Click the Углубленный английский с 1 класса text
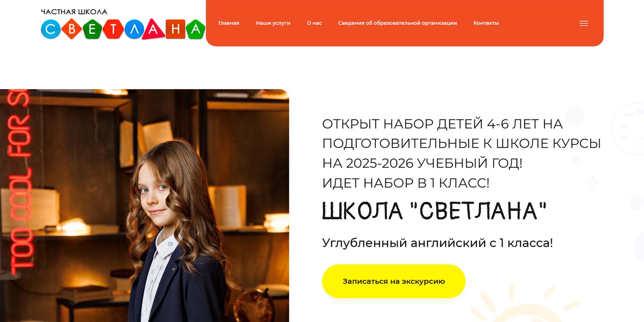644x322 pixels. 437,243
